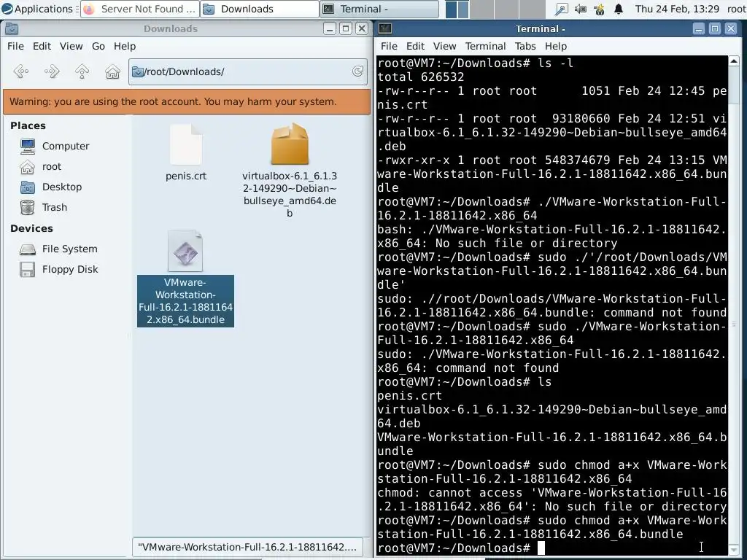This screenshot has width=747, height=560.
Task: Maximize the Downloads window
Action: 346,29
